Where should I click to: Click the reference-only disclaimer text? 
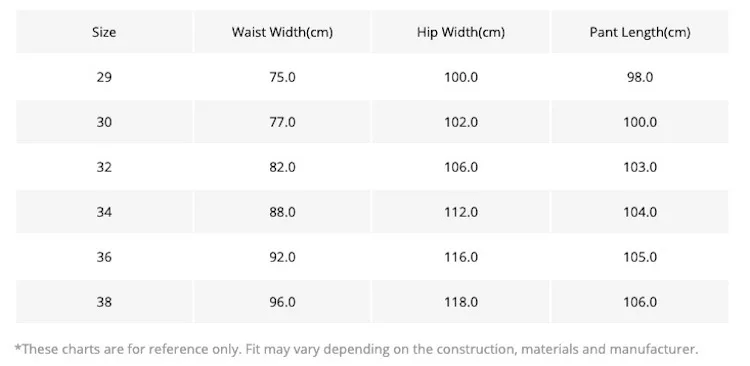click(x=356, y=349)
